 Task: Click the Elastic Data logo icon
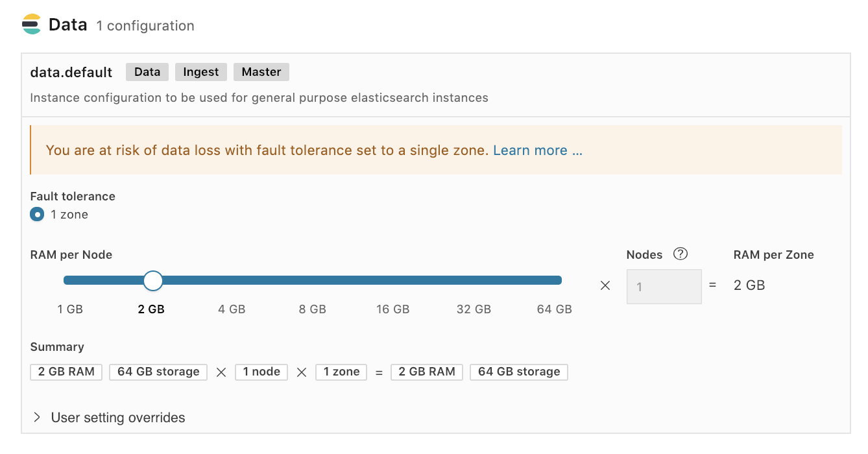(31, 25)
